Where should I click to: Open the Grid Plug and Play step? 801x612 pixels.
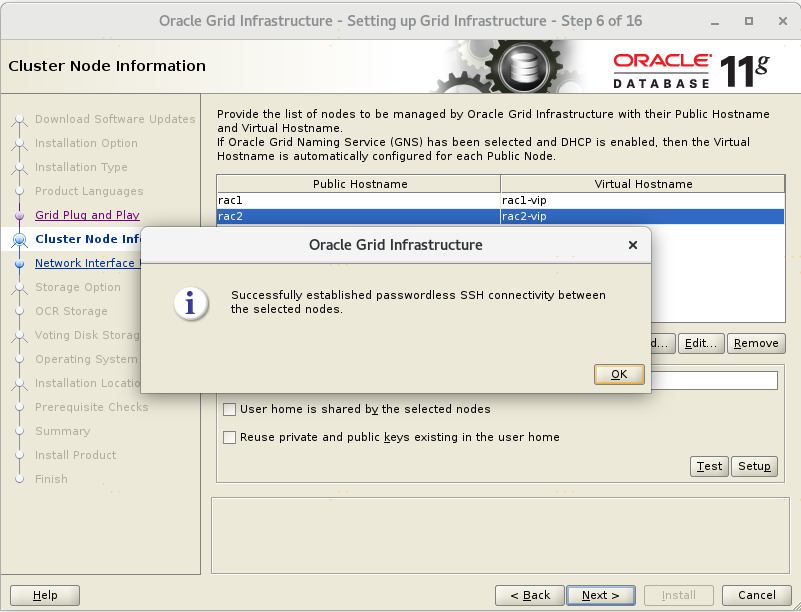(x=87, y=215)
